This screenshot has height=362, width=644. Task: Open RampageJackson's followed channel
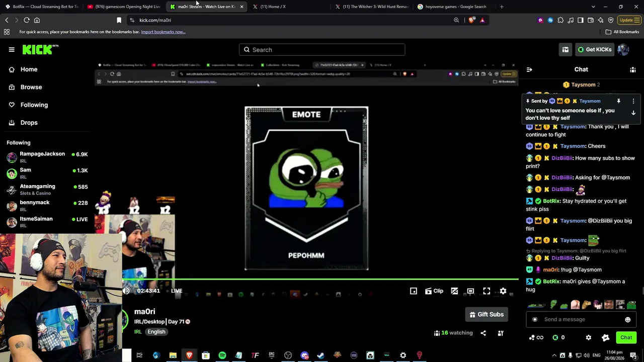tap(47, 157)
